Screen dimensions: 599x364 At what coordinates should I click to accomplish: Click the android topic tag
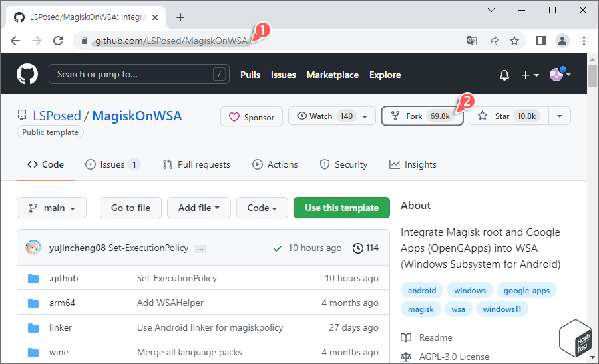click(x=422, y=291)
